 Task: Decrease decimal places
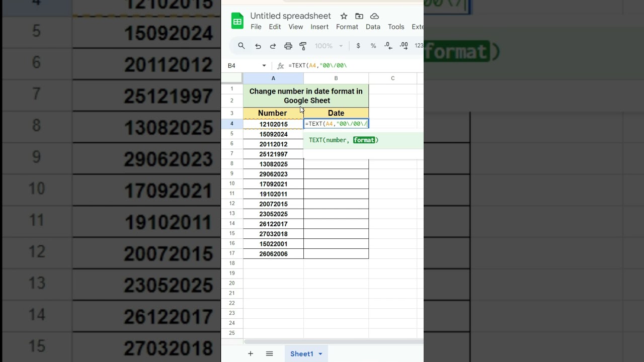[388, 46]
